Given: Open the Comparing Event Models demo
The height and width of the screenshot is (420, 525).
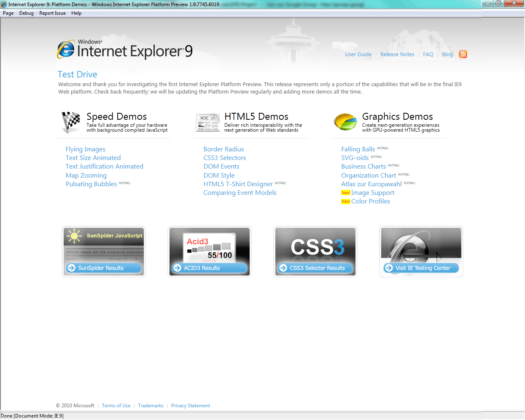Looking at the screenshot, I should click(240, 193).
